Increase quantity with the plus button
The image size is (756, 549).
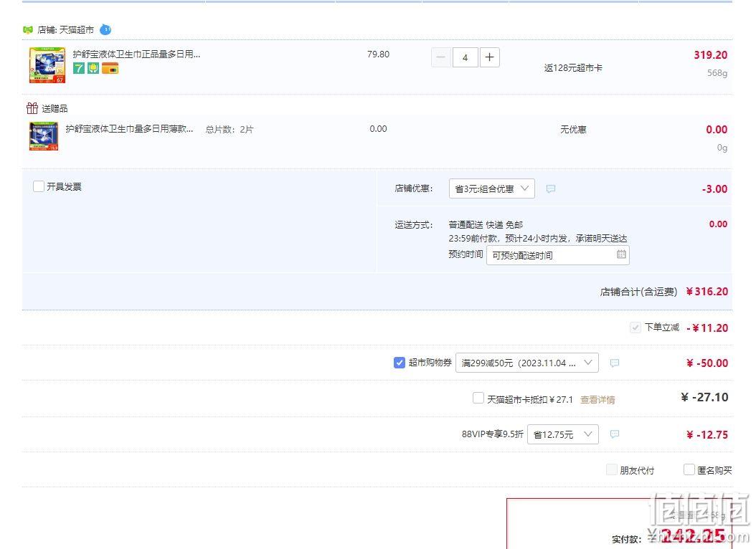[489, 57]
